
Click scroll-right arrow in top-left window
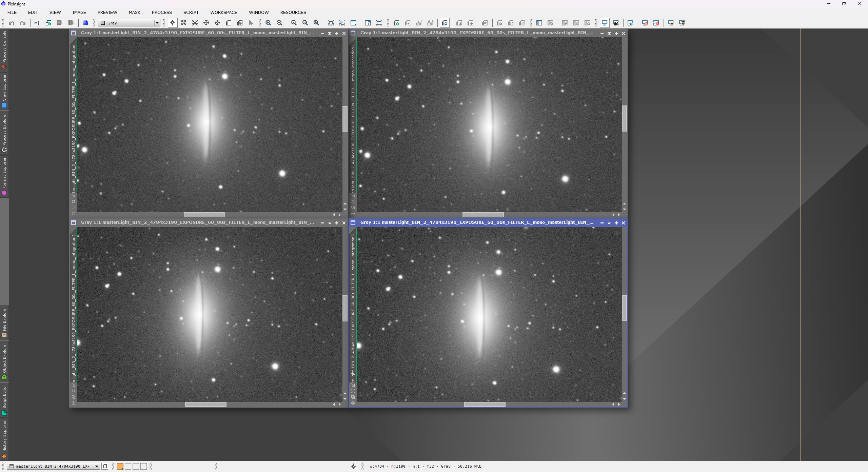tap(339, 215)
